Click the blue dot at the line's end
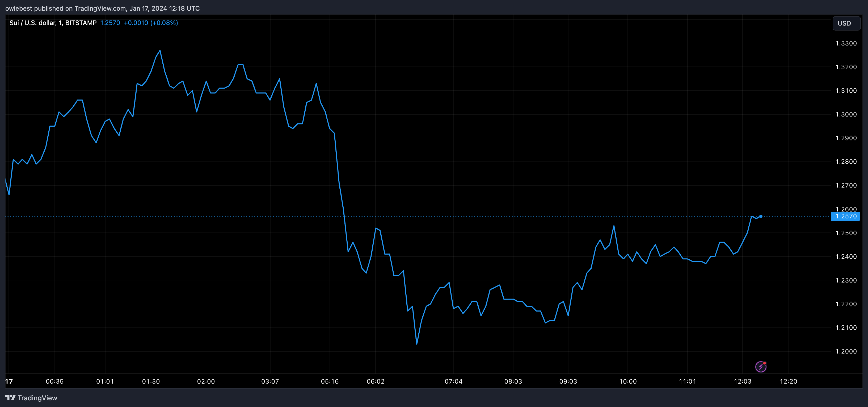 (761, 216)
